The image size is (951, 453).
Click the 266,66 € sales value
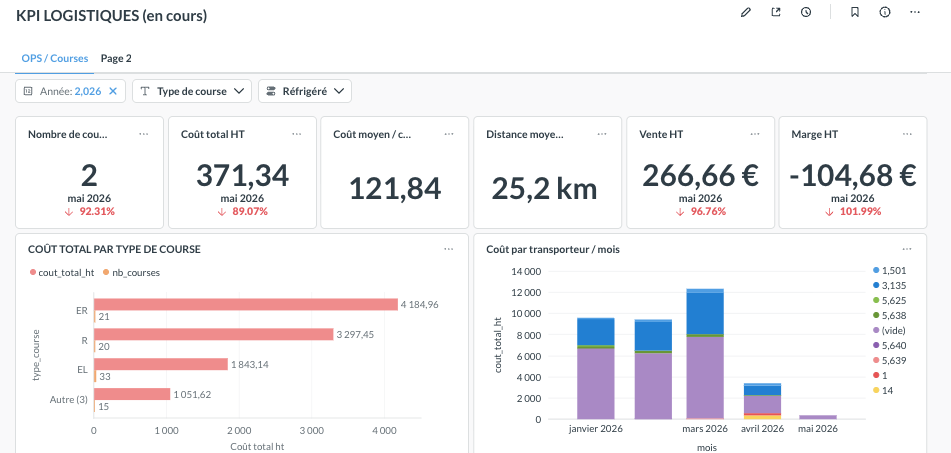tap(700, 176)
